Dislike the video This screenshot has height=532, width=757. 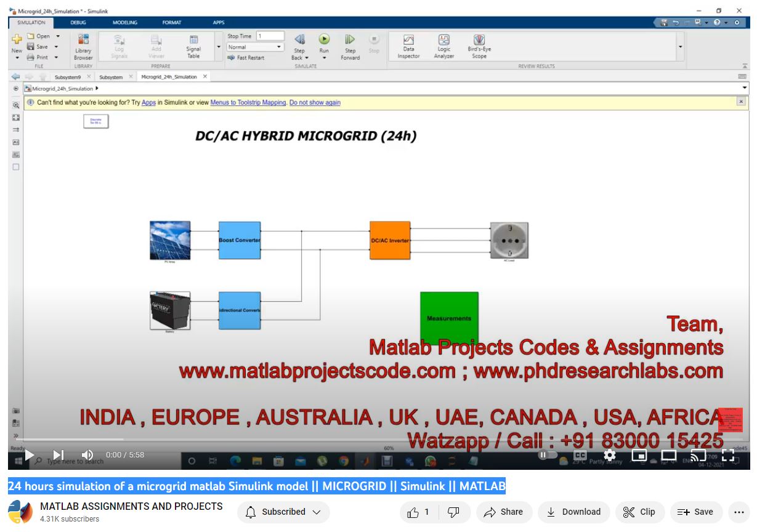point(453,512)
